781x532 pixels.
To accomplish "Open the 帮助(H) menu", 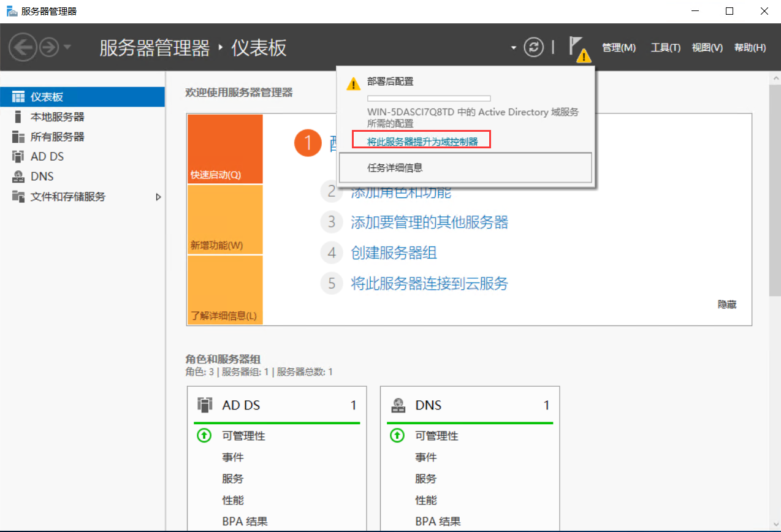I will pyautogui.click(x=750, y=48).
